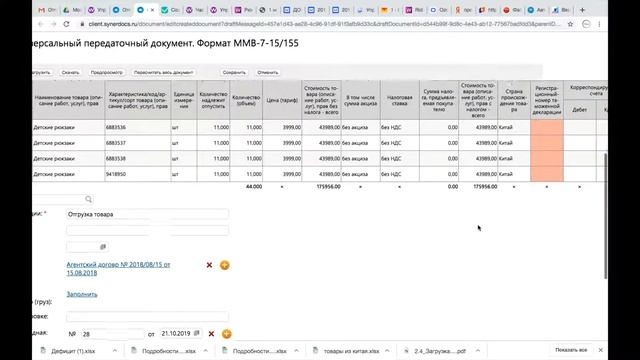Click the Китай cell in row 6883536
The height and width of the screenshot is (360, 640).
click(514, 127)
